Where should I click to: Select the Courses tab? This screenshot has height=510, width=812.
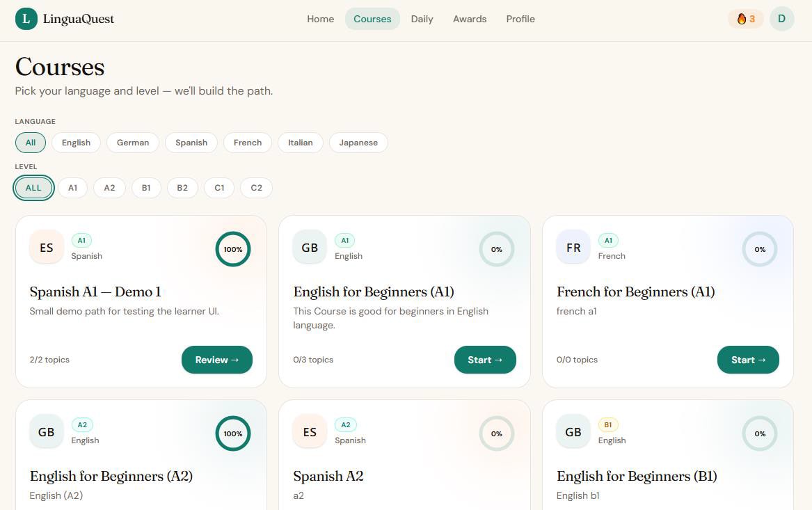(372, 19)
